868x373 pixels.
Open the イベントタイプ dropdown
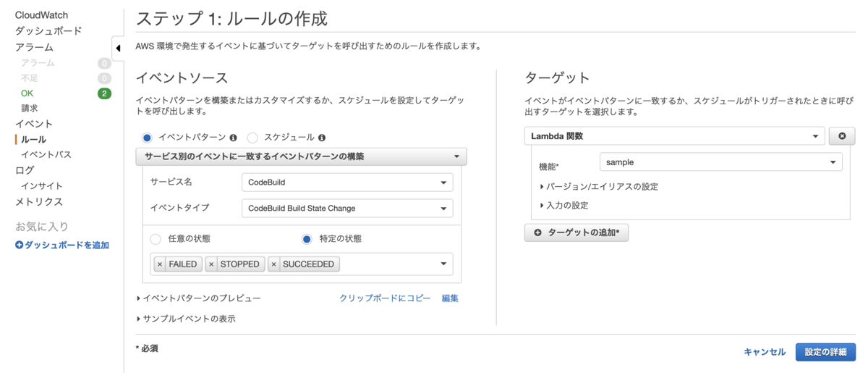click(347, 209)
